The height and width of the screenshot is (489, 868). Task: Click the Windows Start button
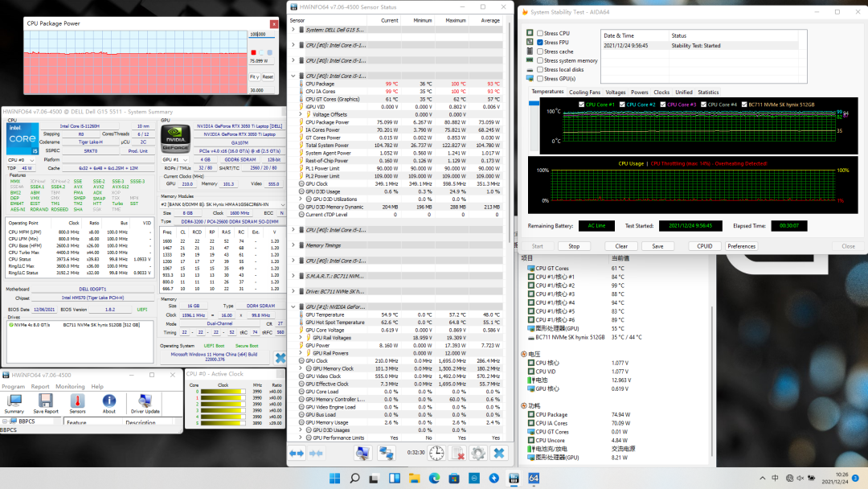[x=335, y=479]
